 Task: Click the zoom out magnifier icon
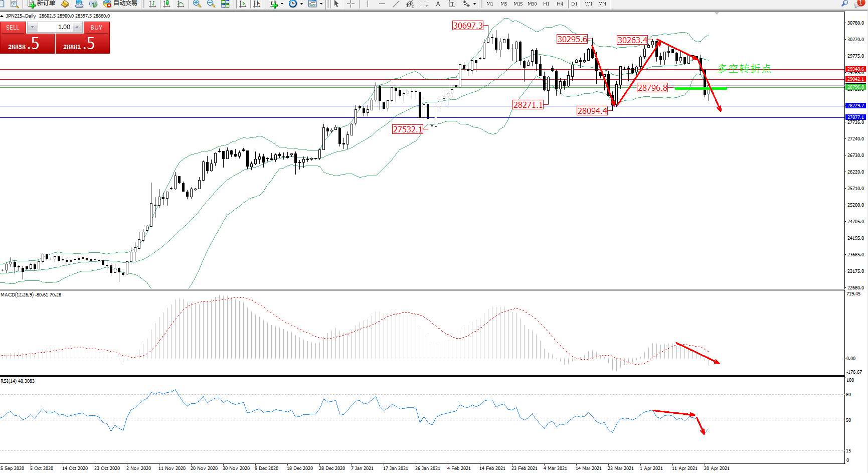pyautogui.click(x=211, y=4)
